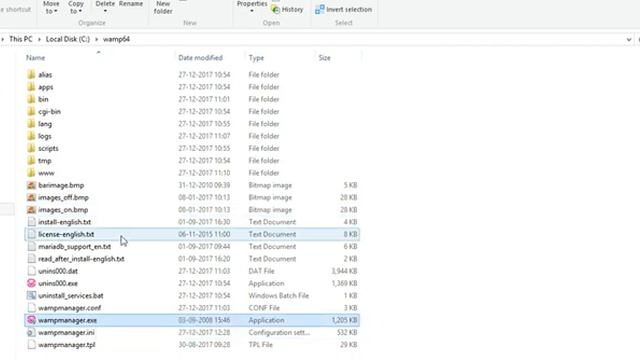The width and height of the screenshot is (640, 360).
Task: Click the www folder name
Action: click(46, 173)
